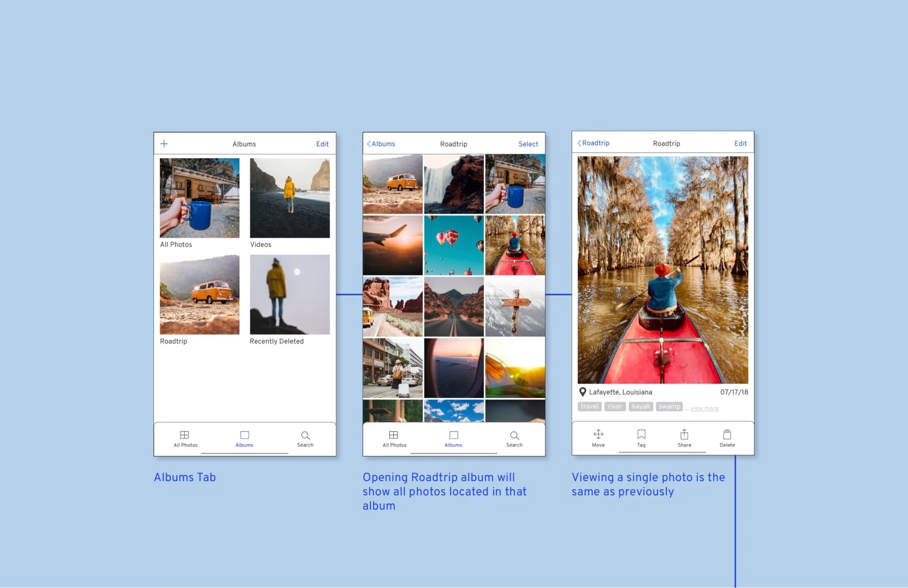Select the river tag
The height and width of the screenshot is (588, 908).
click(x=615, y=406)
